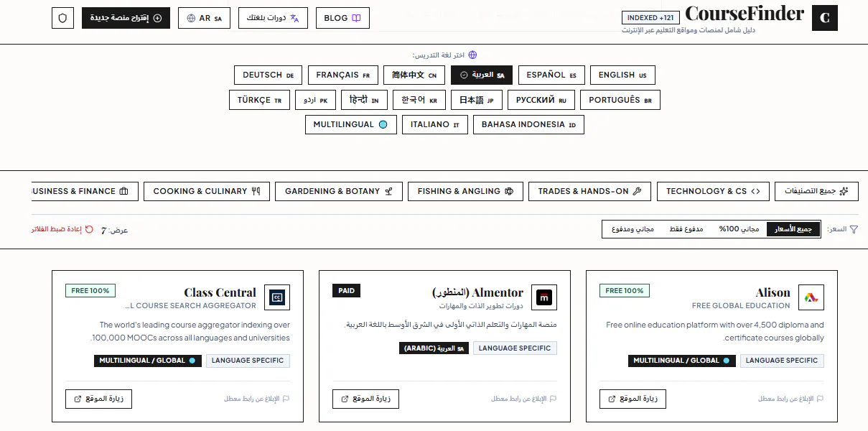868x431 pixels.
Task: Select BAHASA INDONESIA language
Action: tap(528, 124)
